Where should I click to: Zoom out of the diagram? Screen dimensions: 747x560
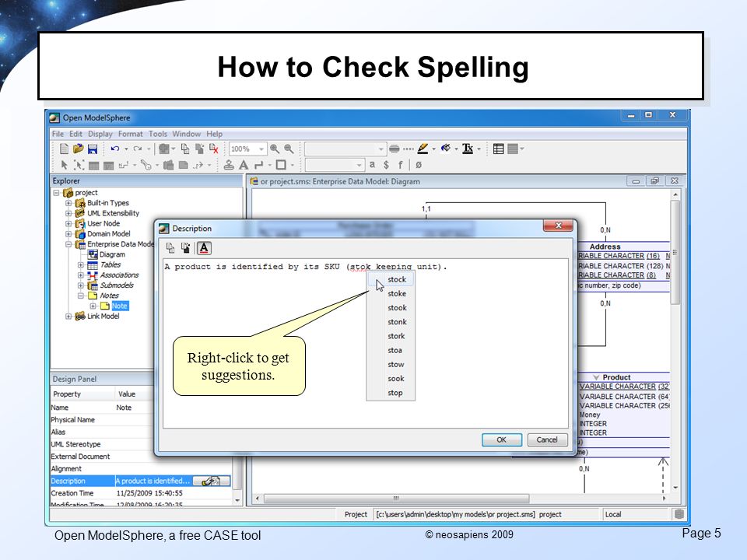[x=289, y=149]
